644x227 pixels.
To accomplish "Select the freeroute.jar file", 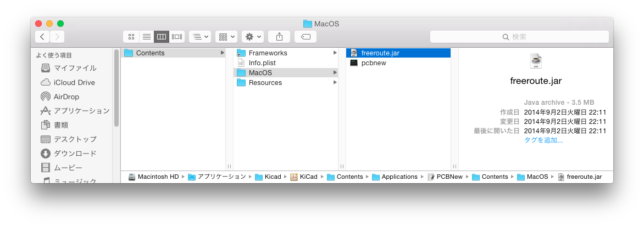I will point(398,53).
